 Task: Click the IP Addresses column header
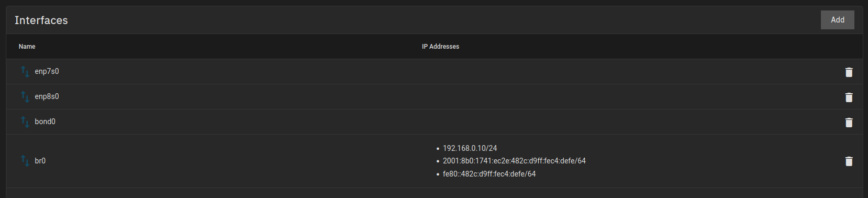440,47
